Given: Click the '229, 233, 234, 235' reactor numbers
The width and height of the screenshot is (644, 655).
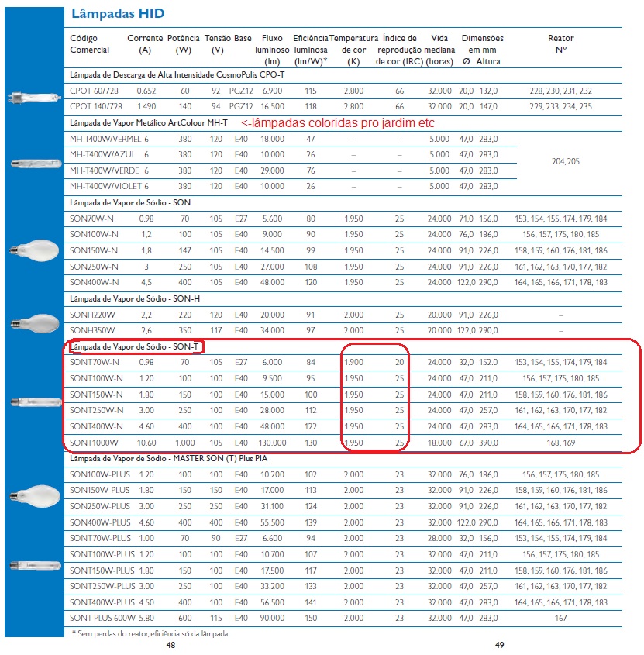Looking at the screenshot, I should tap(561, 106).
